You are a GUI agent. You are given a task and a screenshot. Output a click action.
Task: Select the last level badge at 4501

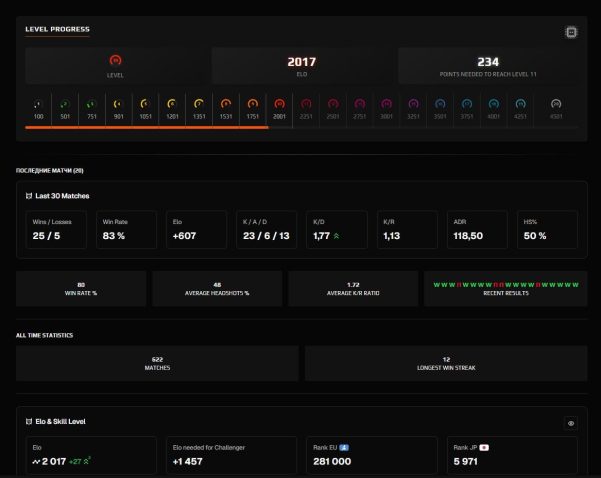556,103
